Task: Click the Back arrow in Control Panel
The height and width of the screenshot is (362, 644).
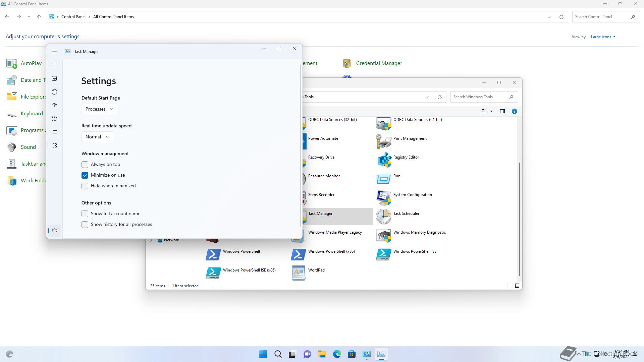Action: click(7, 17)
